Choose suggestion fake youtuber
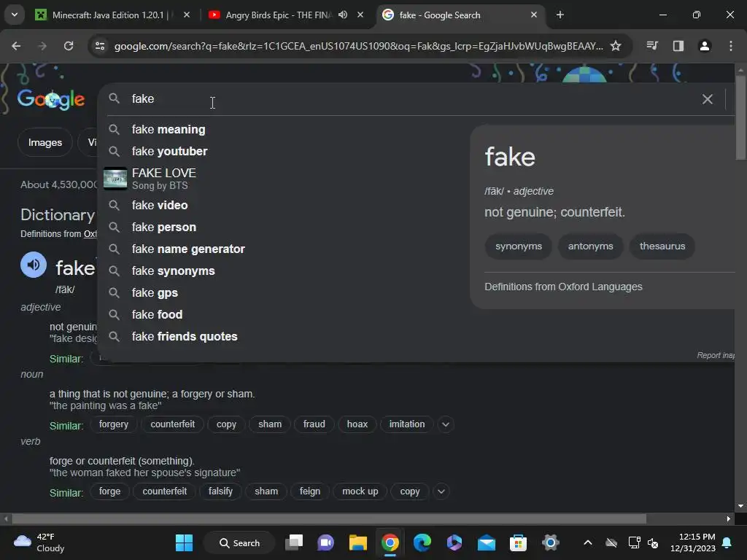The width and height of the screenshot is (747, 560). tap(169, 152)
